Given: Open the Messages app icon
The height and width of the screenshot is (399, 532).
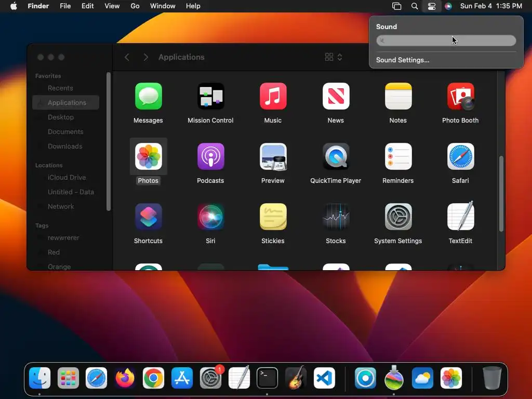Looking at the screenshot, I should coord(148,96).
